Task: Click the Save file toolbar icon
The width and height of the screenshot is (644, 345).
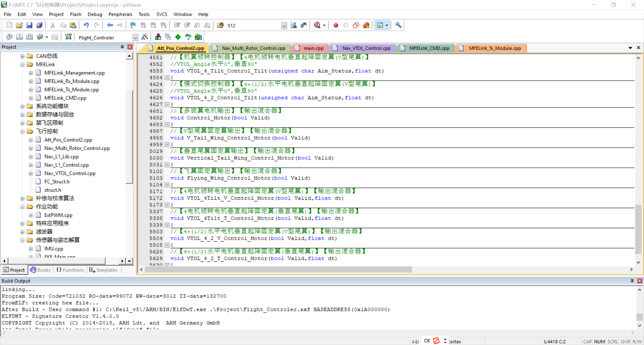Action: point(30,25)
